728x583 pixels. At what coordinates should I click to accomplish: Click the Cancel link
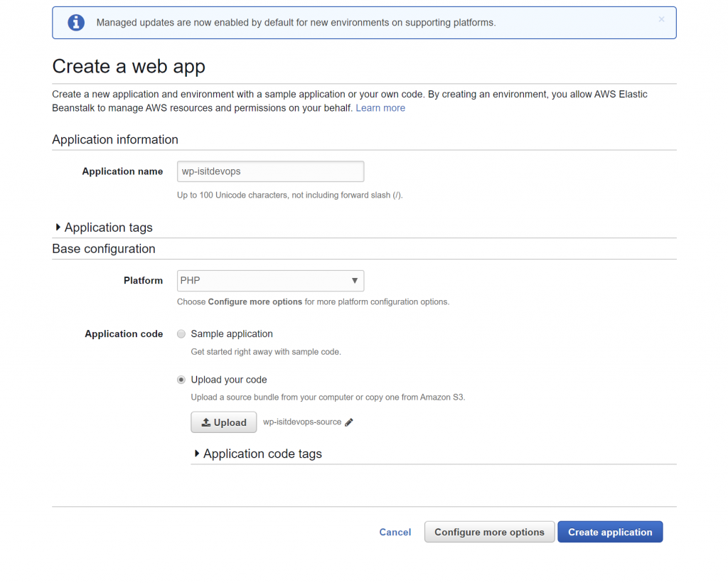click(395, 532)
